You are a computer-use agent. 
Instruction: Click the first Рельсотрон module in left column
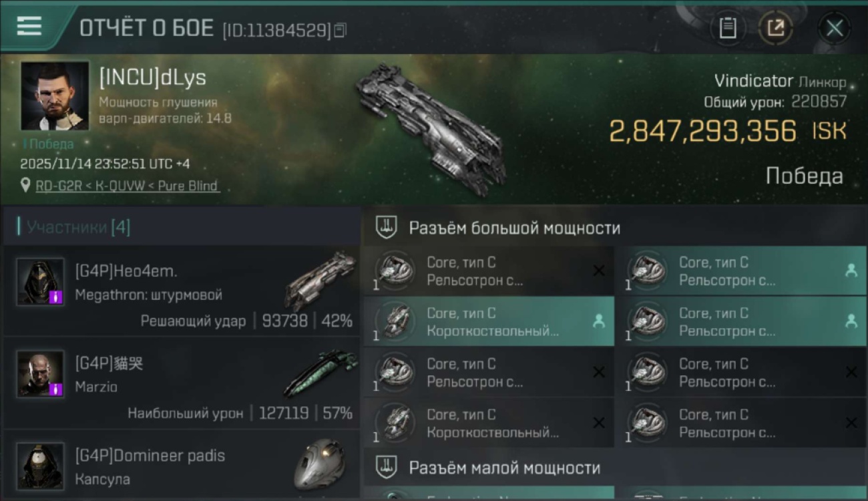click(489, 271)
